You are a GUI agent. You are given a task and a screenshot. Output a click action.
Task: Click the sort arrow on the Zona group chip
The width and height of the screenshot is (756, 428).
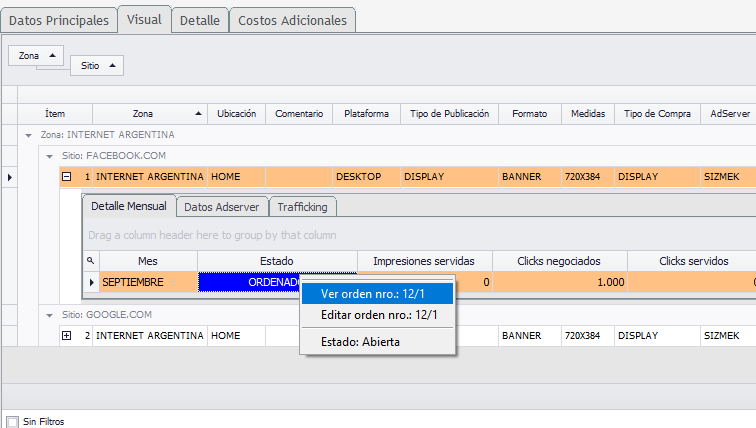(x=52, y=56)
